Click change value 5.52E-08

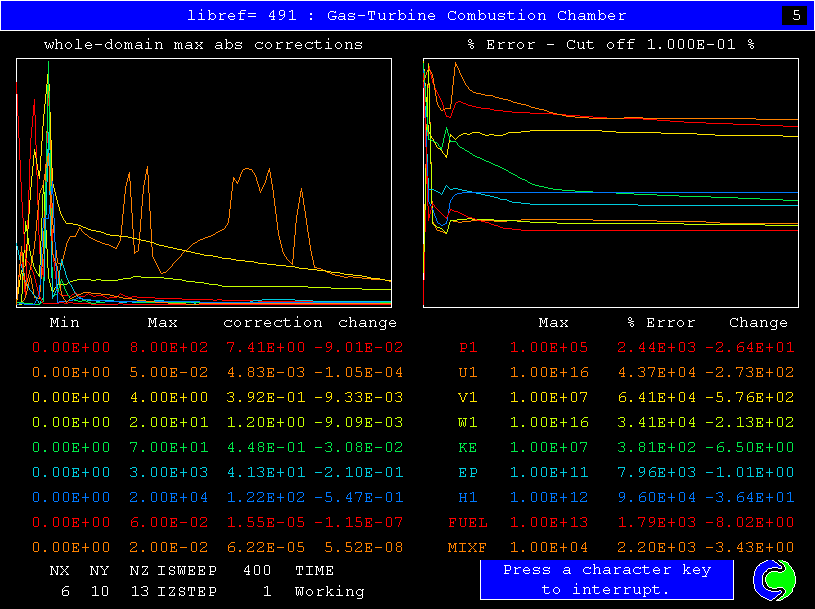[x=364, y=547]
